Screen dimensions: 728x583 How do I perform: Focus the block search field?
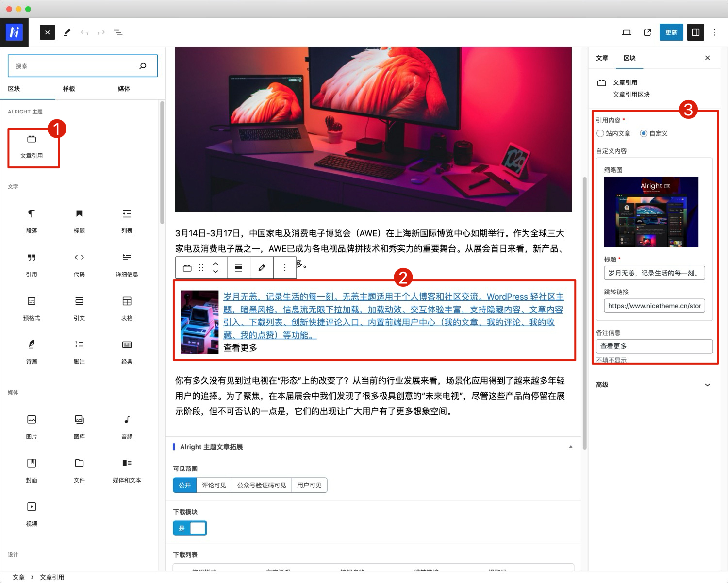pyautogui.click(x=83, y=66)
